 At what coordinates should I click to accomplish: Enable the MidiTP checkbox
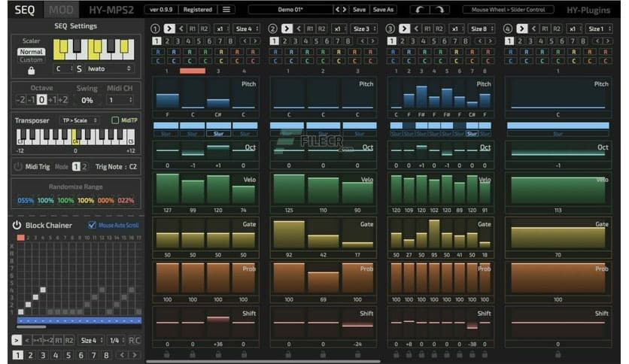(115, 120)
